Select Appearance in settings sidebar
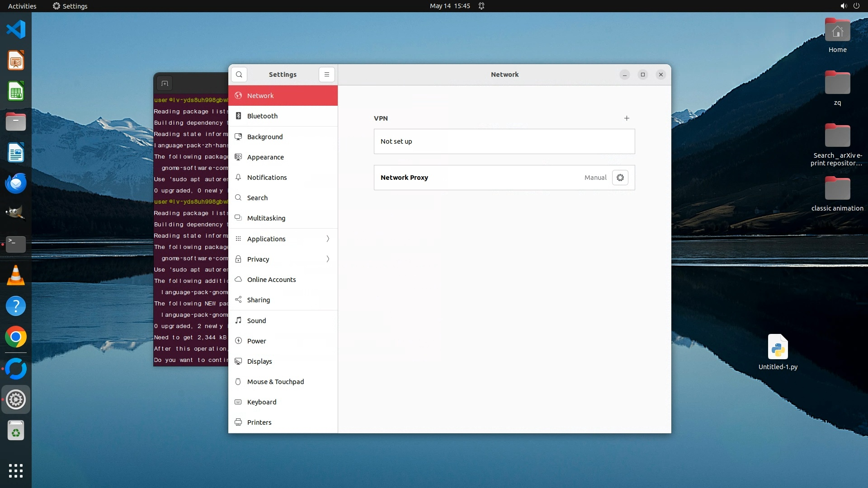 (x=265, y=157)
